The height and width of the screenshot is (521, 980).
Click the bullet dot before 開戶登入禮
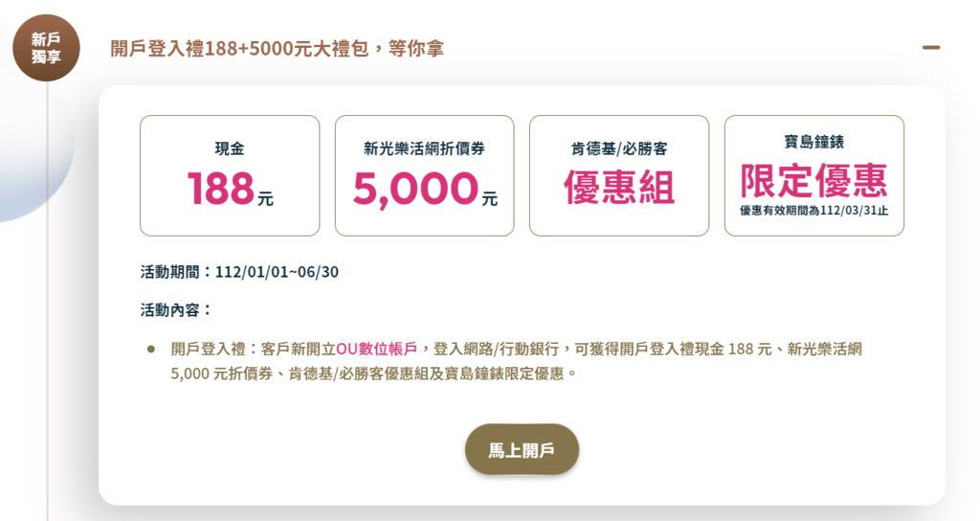[150, 350]
